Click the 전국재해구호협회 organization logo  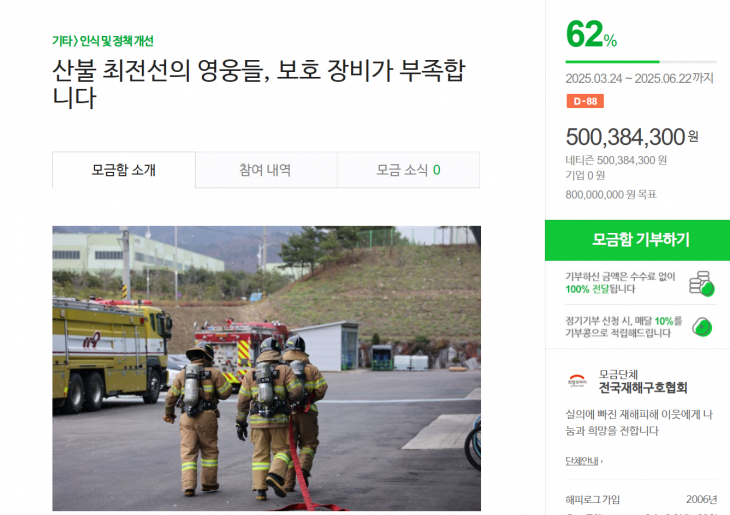click(577, 381)
